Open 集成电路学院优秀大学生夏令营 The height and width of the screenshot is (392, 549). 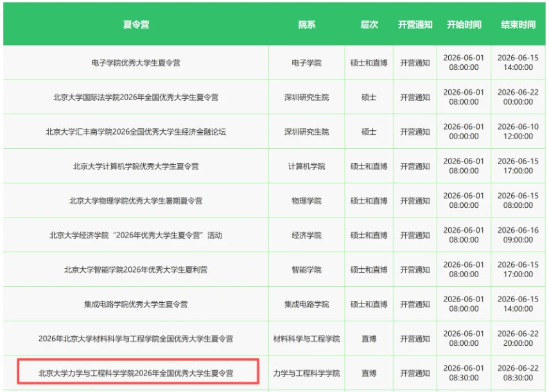[136, 304]
